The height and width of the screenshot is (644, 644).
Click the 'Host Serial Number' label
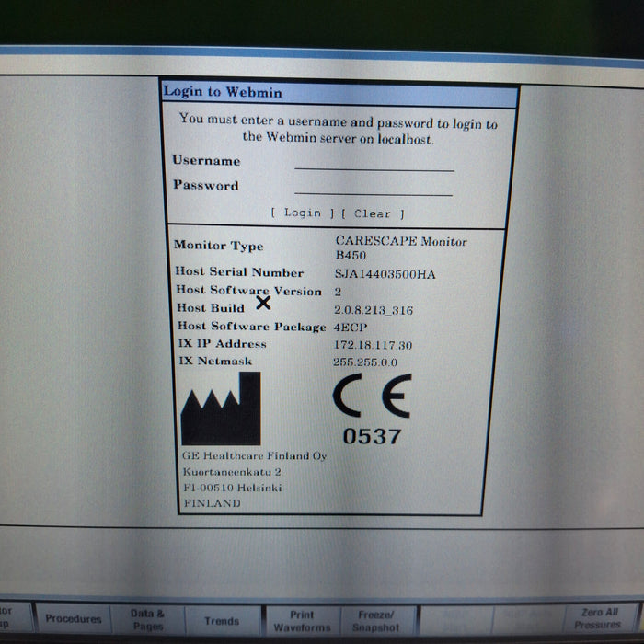239,272
